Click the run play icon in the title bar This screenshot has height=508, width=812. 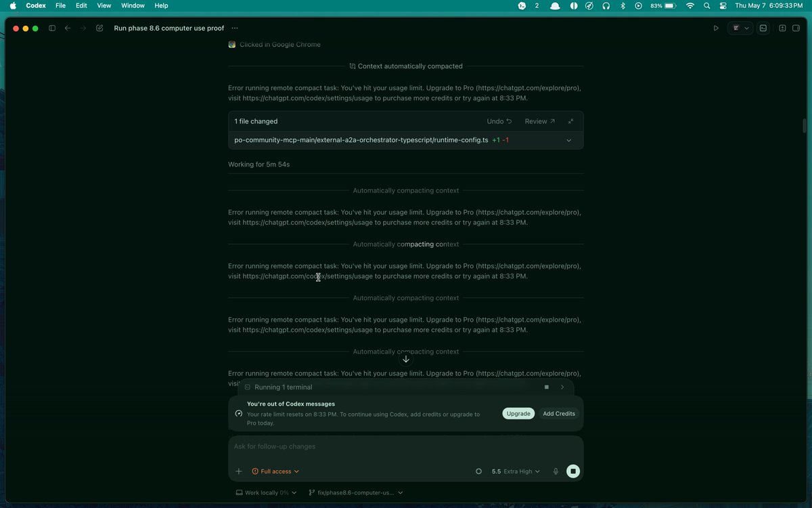pos(716,28)
